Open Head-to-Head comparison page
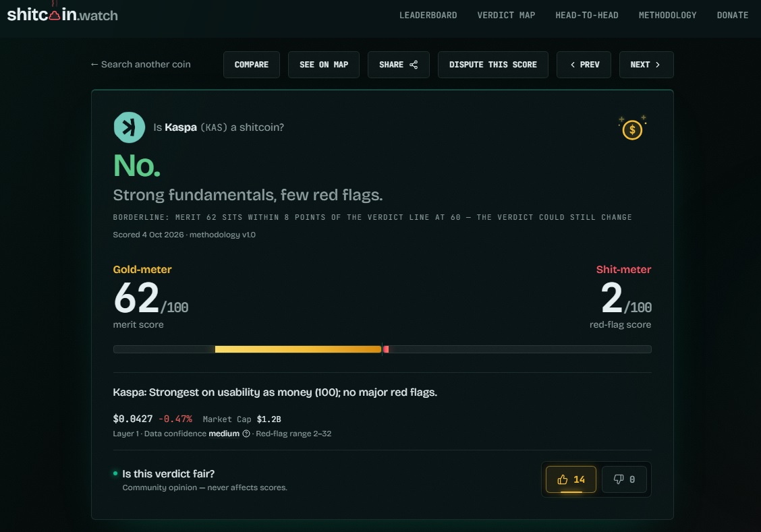Viewport: 761px width, 532px height. [x=587, y=15]
